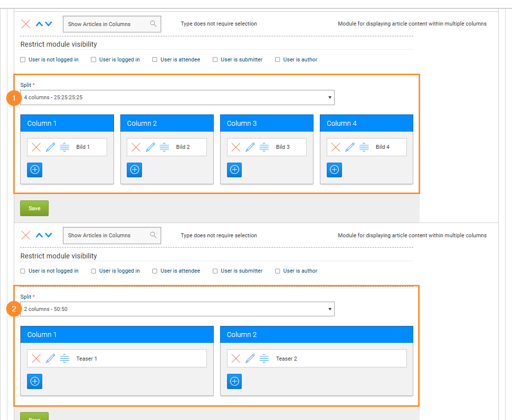Edit Bild 2 with pencil icon

(150, 147)
